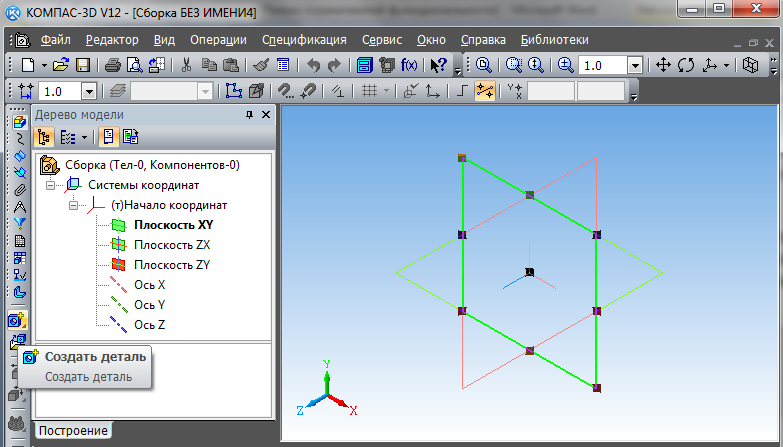The height and width of the screenshot is (447, 783).
Task: Toggle the blue panel-layout toolbar button
Action: click(365, 65)
